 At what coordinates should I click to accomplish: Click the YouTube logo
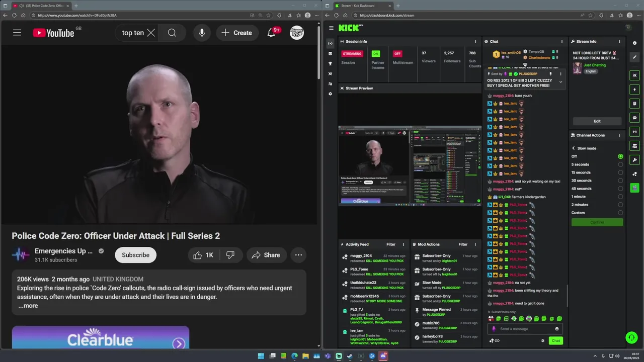point(53,33)
